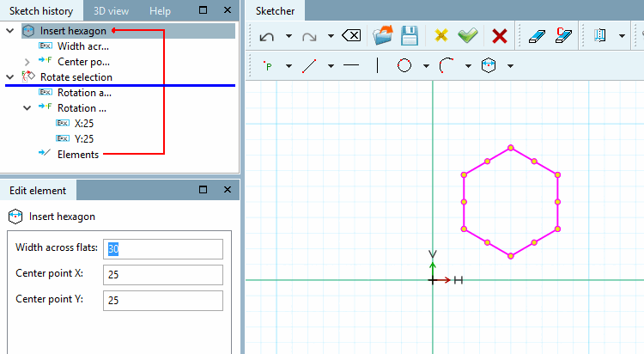Click the Width across flats input field
This screenshot has width=644, height=354.
click(163, 249)
